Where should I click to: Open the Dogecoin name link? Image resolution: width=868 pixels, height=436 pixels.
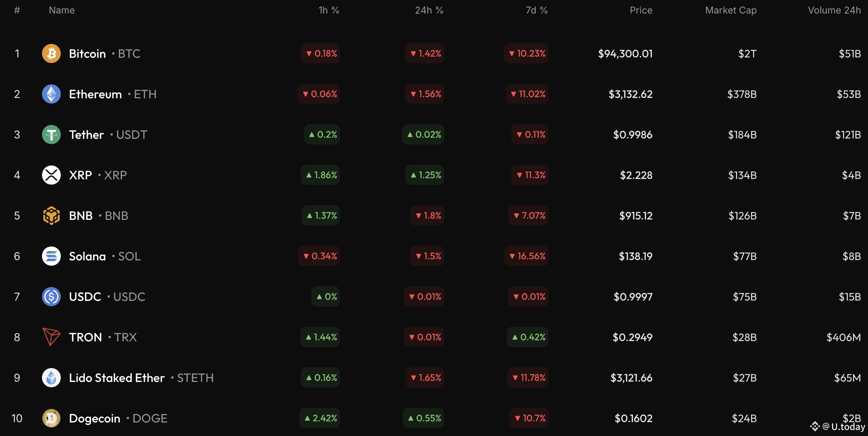(x=95, y=418)
